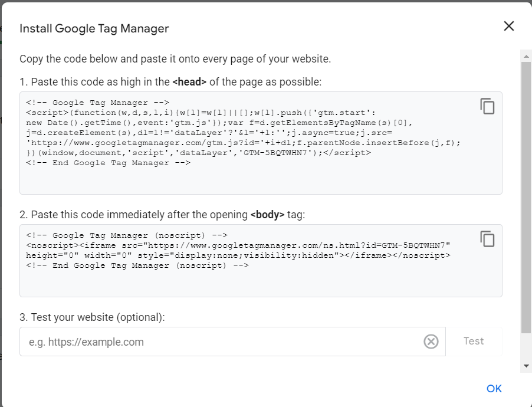Click the copy icon beside step 2 code
Image resolution: width=532 pixels, height=407 pixels.
[x=487, y=239]
